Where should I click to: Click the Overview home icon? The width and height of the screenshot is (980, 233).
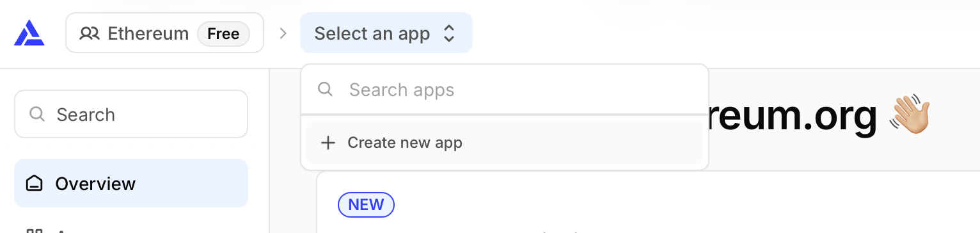click(35, 184)
